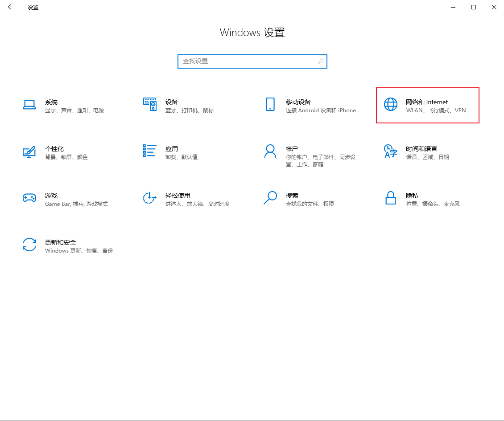Click the text Windows 更新、恢复、备份
504x421 pixels.
coord(79,251)
